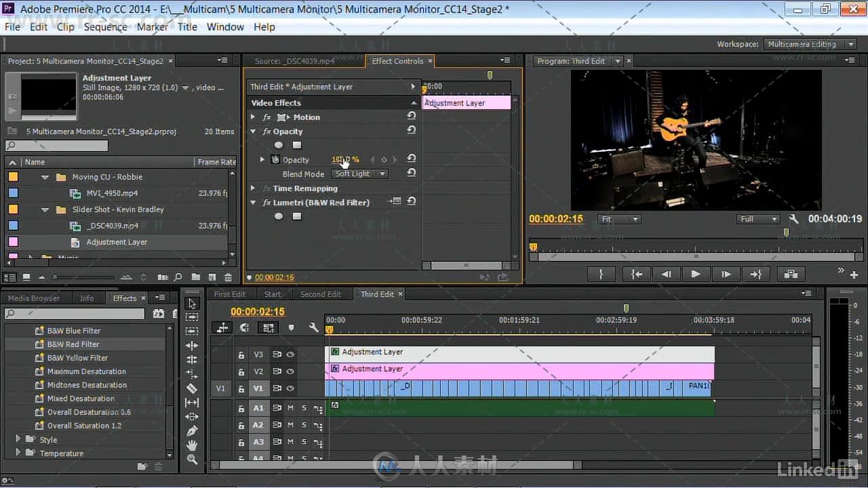
Task: Click the timeline wrench settings icon
Action: [x=313, y=327]
